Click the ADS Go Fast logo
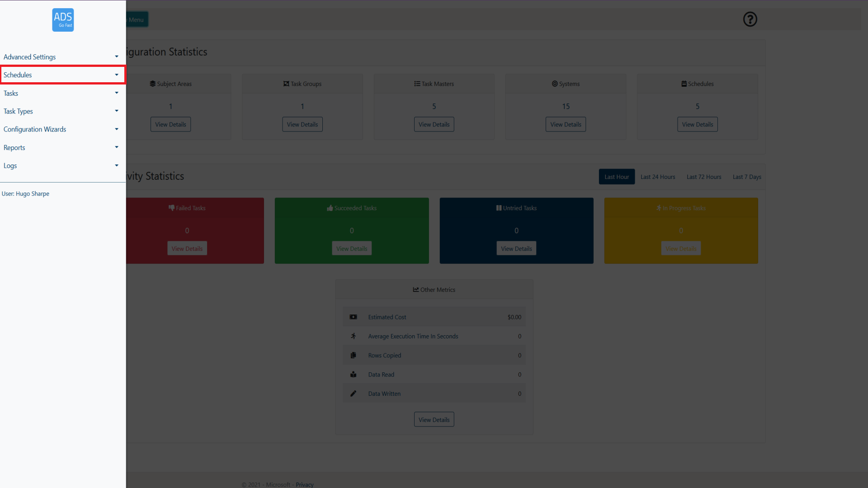868x488 pixels. pyautogui.click(x=63, y=20)
